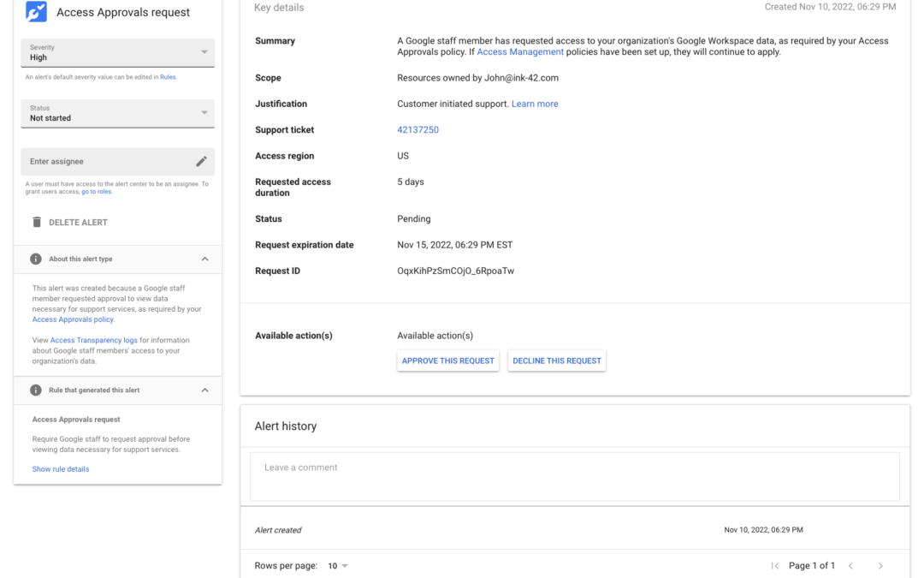Click the 5 days access duration value

(411, 182)
